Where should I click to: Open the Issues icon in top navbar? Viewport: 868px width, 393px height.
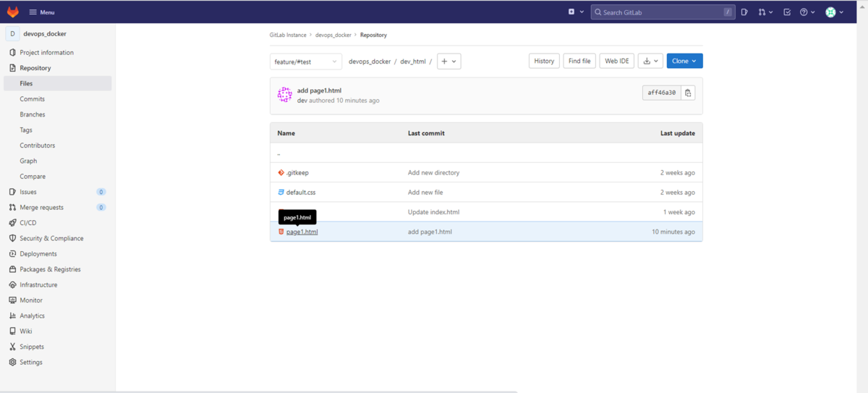tap(744, 12)
